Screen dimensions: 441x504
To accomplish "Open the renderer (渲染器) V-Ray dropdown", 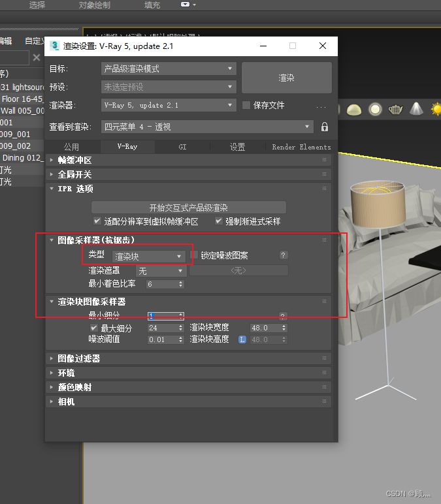I will (x=169, y=105).
